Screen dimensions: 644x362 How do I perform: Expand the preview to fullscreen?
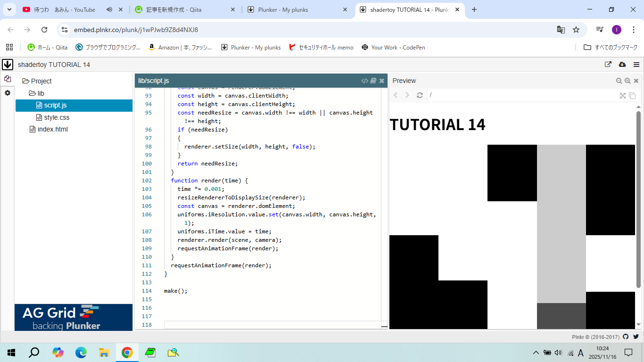tap(623, 95)
